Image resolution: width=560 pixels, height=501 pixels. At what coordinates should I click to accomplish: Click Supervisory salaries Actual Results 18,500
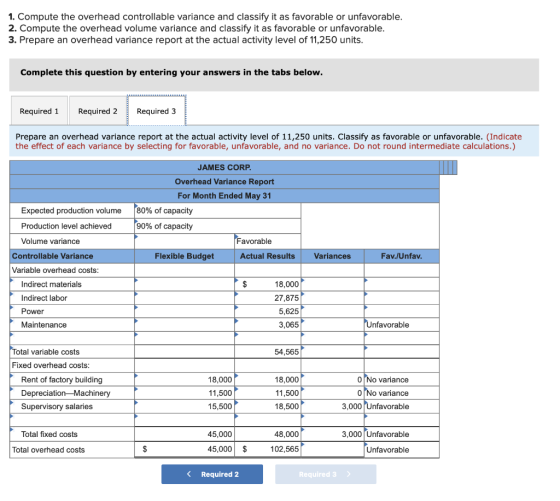point(268,406)
